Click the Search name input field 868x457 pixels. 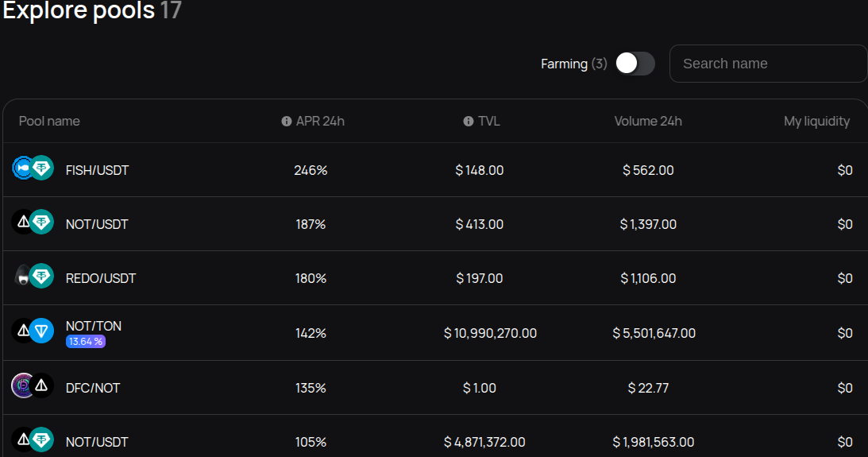point(767,64)
